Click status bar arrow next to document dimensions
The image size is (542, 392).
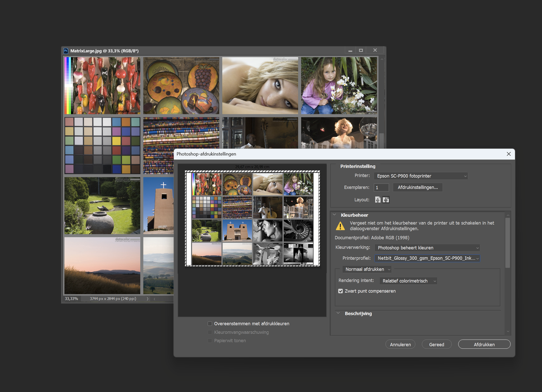[x=148, y=299]
